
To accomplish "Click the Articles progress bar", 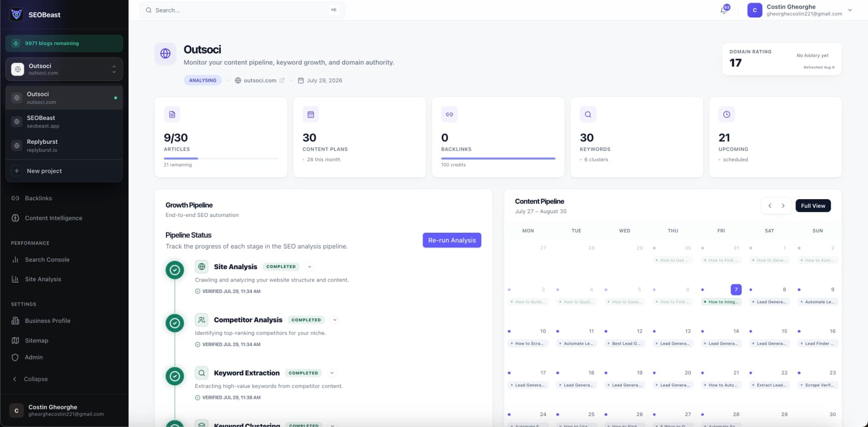I will click(x=221, y=158).
